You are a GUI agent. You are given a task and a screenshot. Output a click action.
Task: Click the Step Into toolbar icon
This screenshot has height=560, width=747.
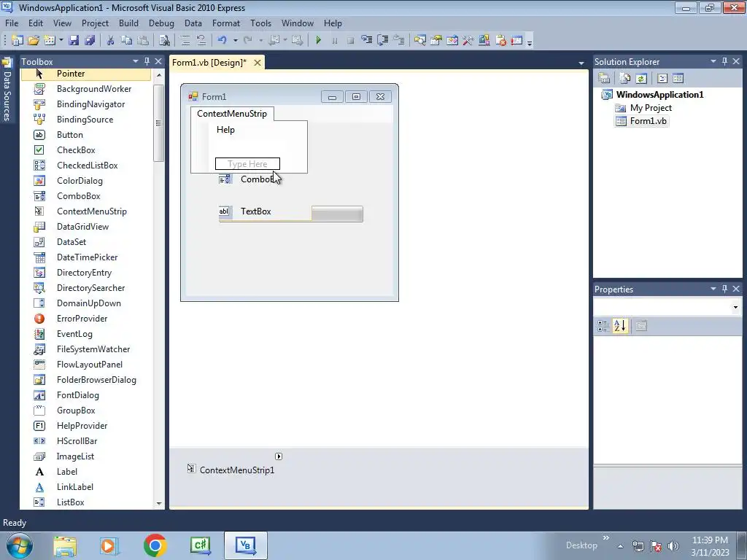(x=366, y=41)
